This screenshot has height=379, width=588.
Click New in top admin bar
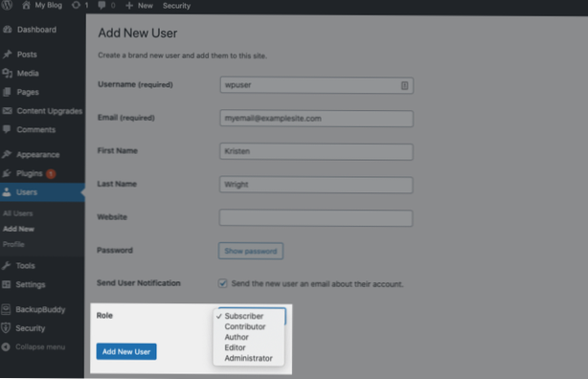tap(146, 6)
